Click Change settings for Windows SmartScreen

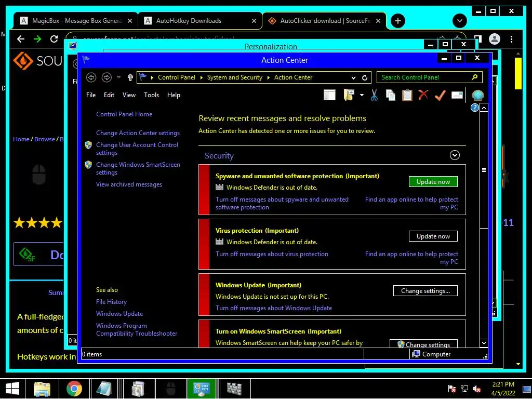click(x=424, y=344)
